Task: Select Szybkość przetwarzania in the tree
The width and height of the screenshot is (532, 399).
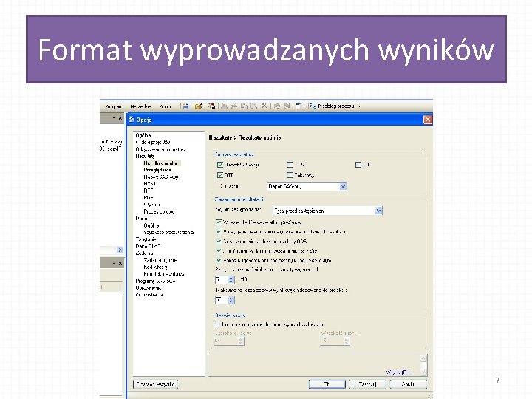Action: tap(168, 233)
